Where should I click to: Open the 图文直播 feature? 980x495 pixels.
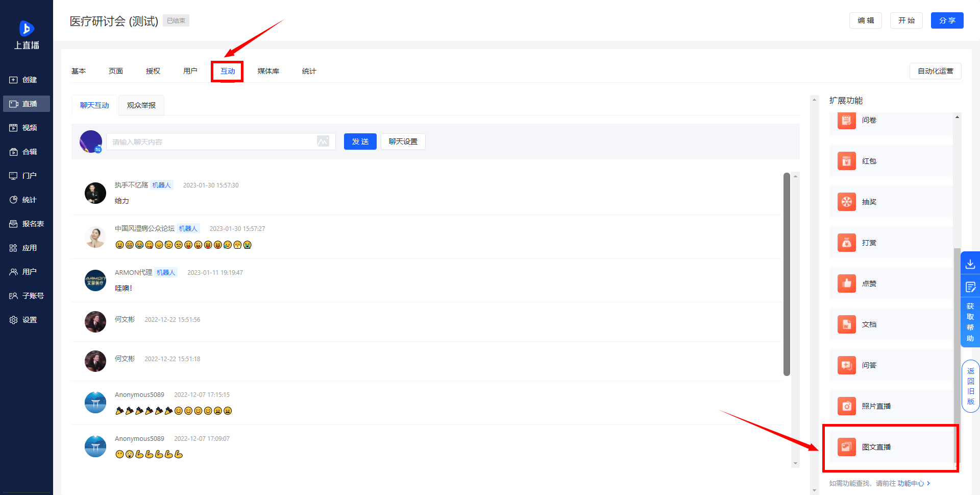click(x=891, y=447)
